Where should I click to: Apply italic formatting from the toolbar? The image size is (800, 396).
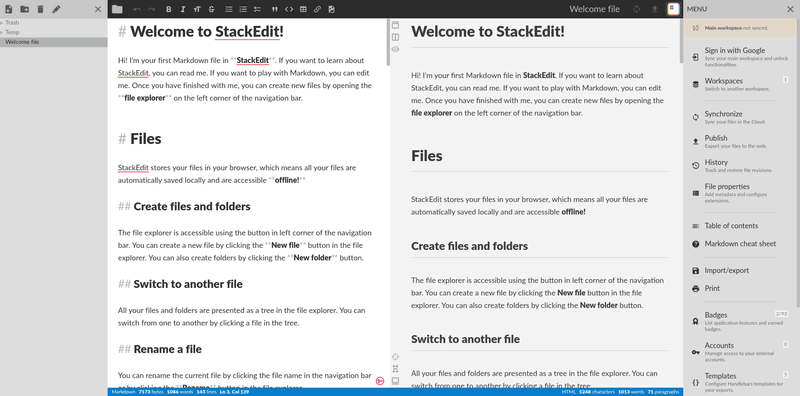click(x=183, y=9)
